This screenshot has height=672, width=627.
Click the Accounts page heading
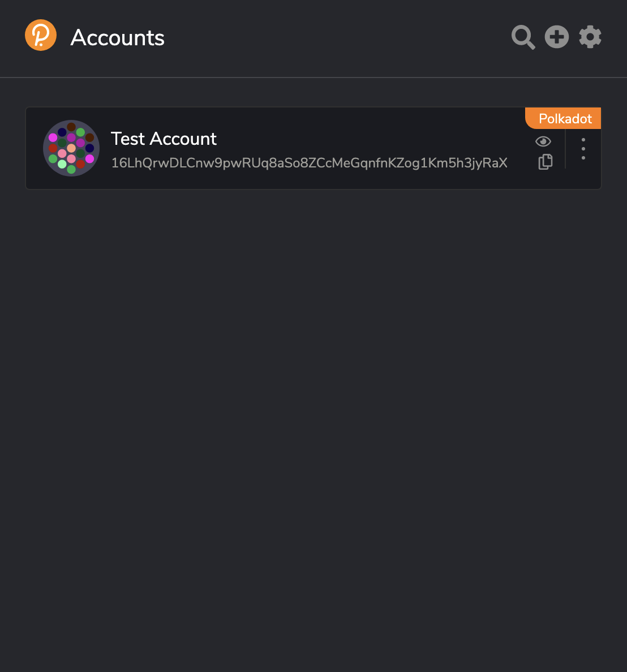point(118,38)
